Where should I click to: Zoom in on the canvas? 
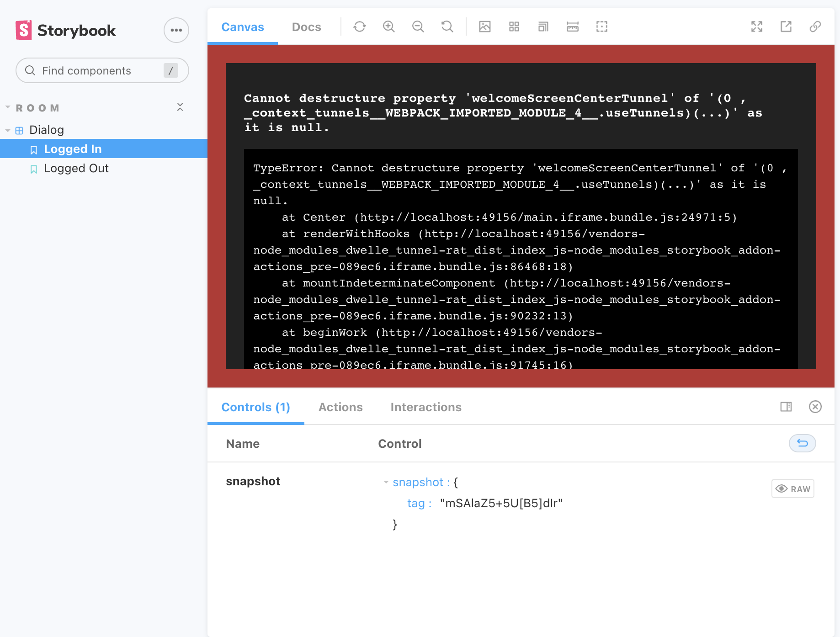[389, 27]
